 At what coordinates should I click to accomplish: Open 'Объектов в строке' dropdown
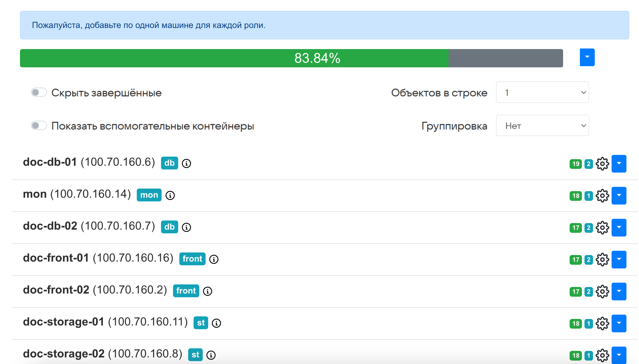[542, 92]
